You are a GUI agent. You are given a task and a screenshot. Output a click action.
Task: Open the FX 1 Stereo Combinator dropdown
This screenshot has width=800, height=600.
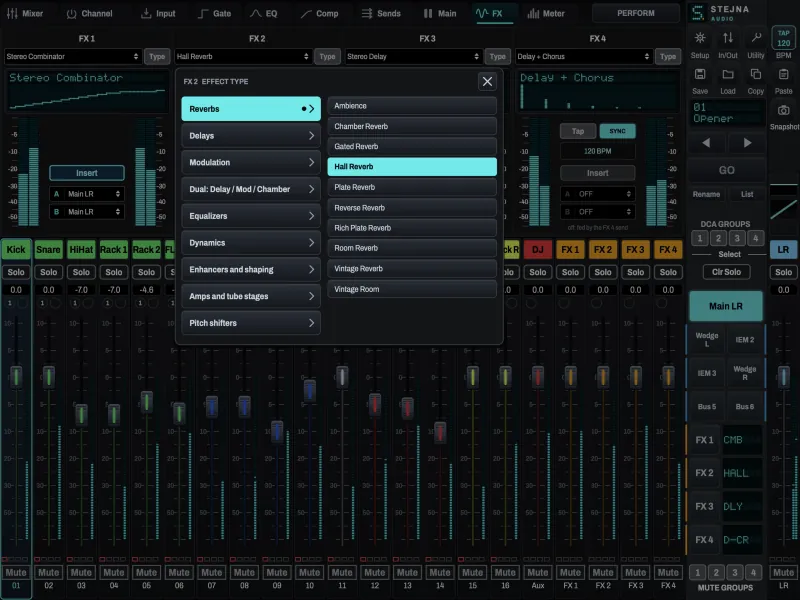[x=72, y=57]
